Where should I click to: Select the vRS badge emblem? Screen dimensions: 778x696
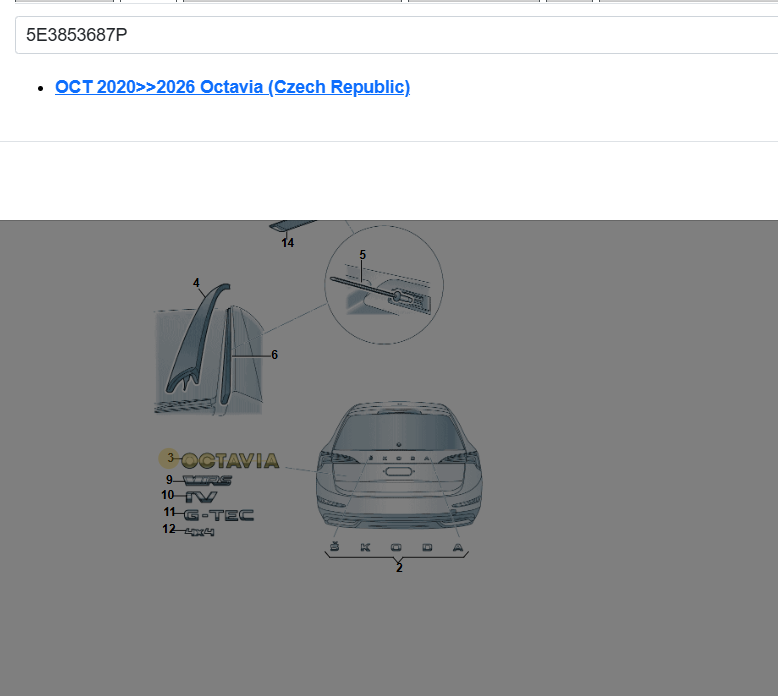(207, 480)
